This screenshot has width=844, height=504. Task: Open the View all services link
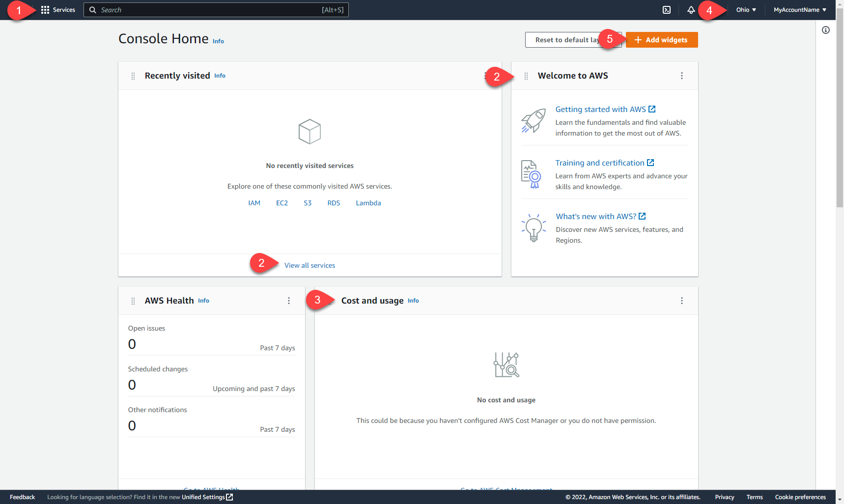(309, 265)
